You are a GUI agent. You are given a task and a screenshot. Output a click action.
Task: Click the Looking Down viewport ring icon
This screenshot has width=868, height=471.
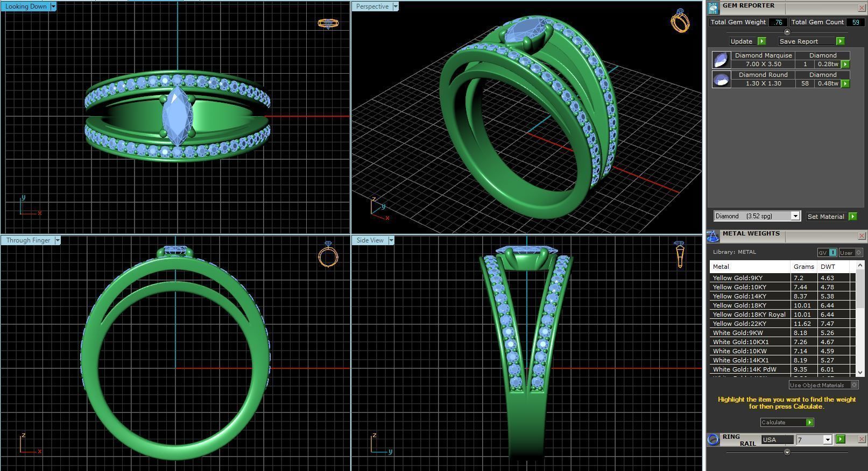click(x=328, y=24)
